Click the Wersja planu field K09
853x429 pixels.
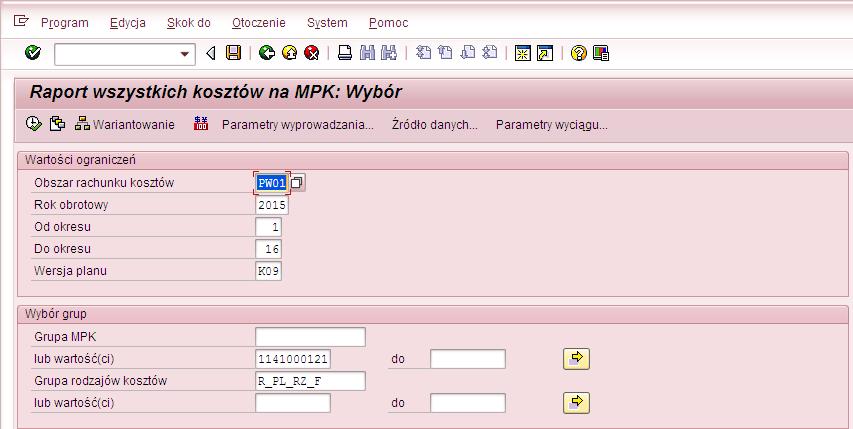268,271
